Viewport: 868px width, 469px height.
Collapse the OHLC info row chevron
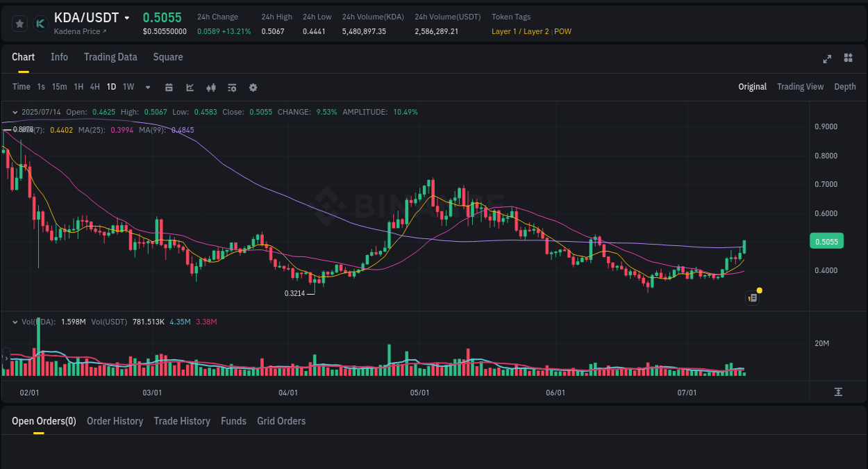tap(15, 112)
